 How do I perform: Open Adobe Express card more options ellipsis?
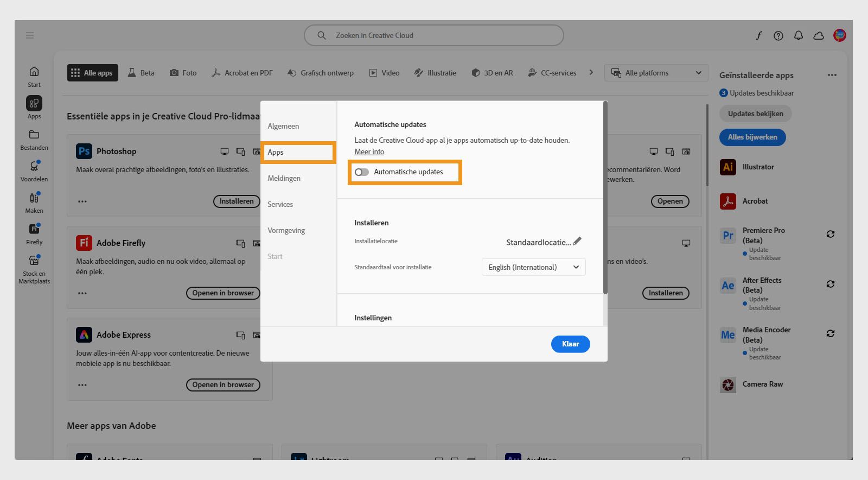pos(82,385)
